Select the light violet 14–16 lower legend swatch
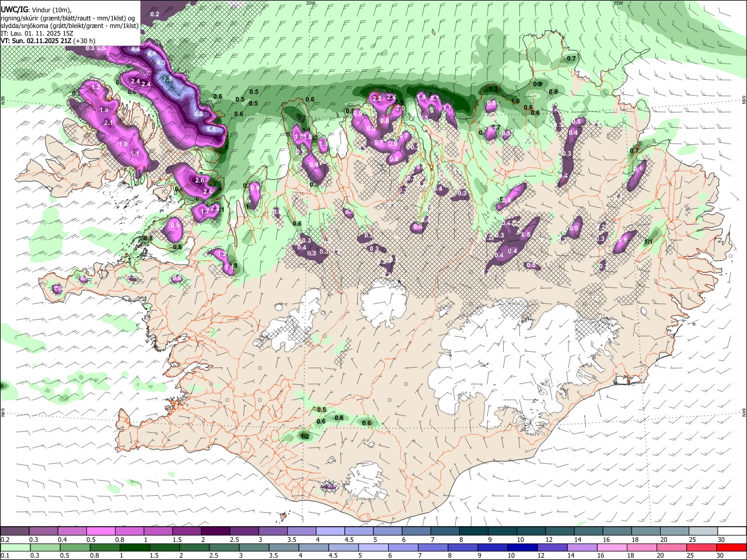This screenshot has width=747, height=560. tap(581, 547)
